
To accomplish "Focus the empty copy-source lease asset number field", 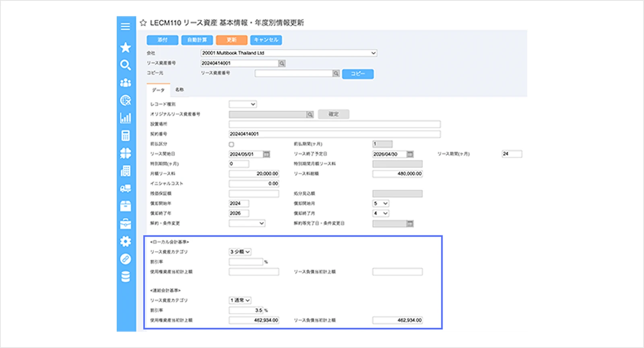I will [294, 73].
